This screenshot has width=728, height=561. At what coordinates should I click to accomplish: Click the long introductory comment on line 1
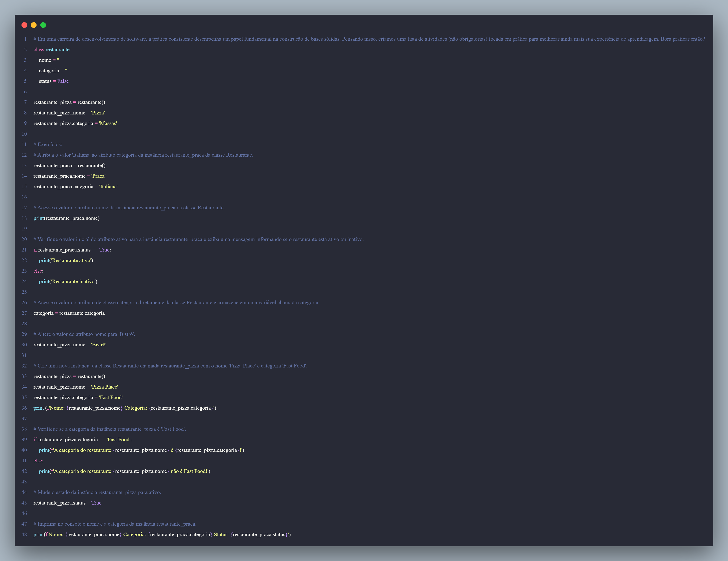tap(369, 39)
